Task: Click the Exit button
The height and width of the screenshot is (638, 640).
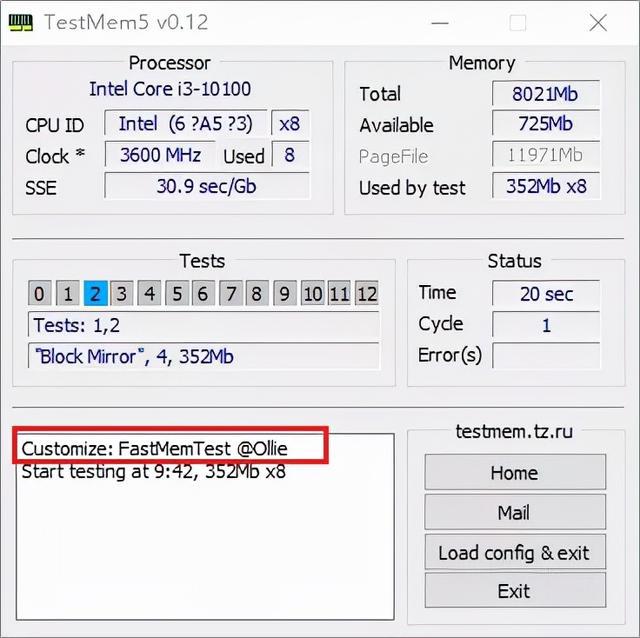Action: pos(515,591)
